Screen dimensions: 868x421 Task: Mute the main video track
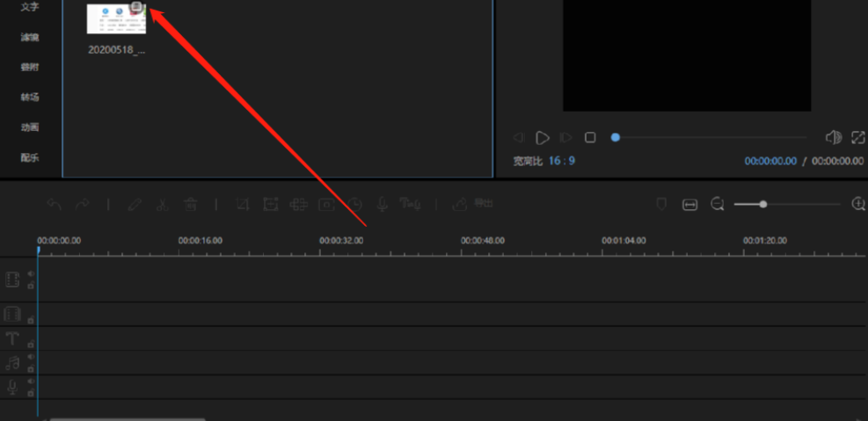click(31, 273)
